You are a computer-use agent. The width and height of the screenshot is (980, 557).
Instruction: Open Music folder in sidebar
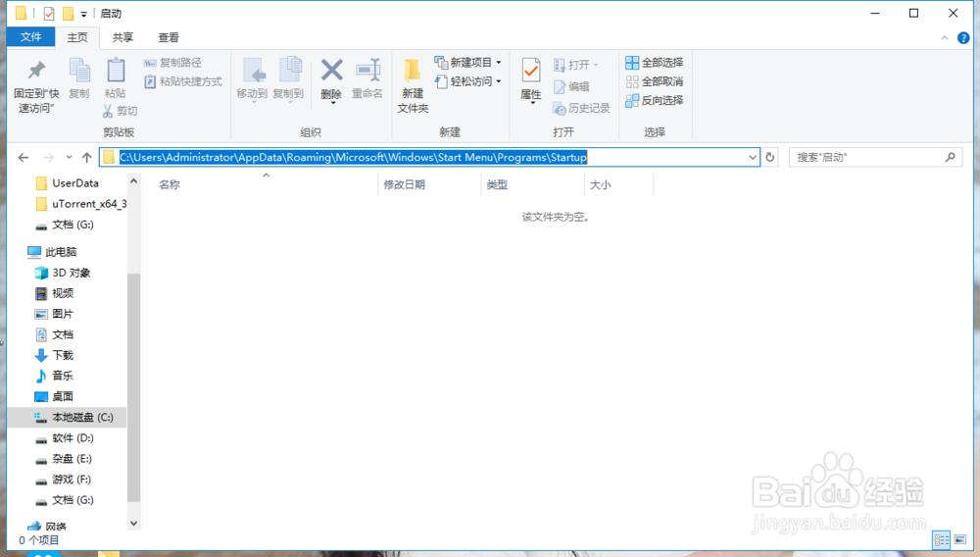pyautogui.click(x=54, y=376)
